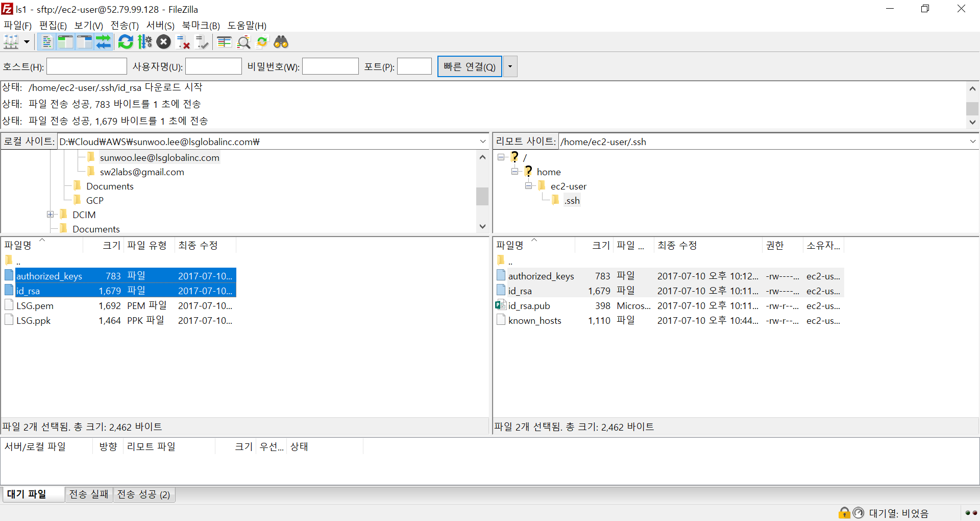Toggle message log display
The image size is (980, 521).
pos(46,42)
